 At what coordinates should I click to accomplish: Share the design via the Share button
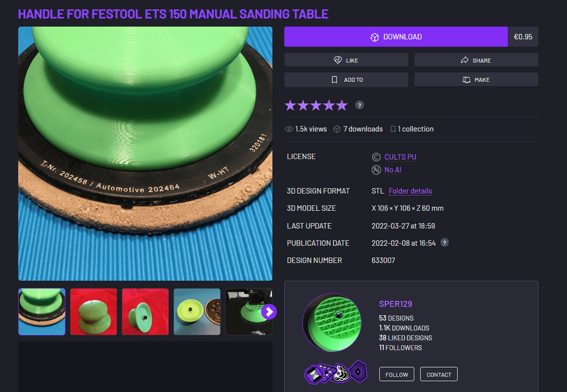[476, 60]
